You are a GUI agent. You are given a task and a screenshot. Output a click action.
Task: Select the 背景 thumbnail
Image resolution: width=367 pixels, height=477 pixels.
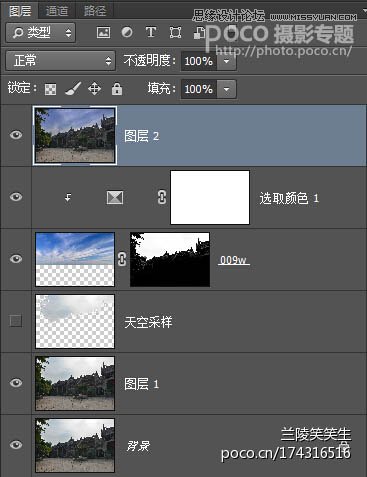click(x=75, y=445)
